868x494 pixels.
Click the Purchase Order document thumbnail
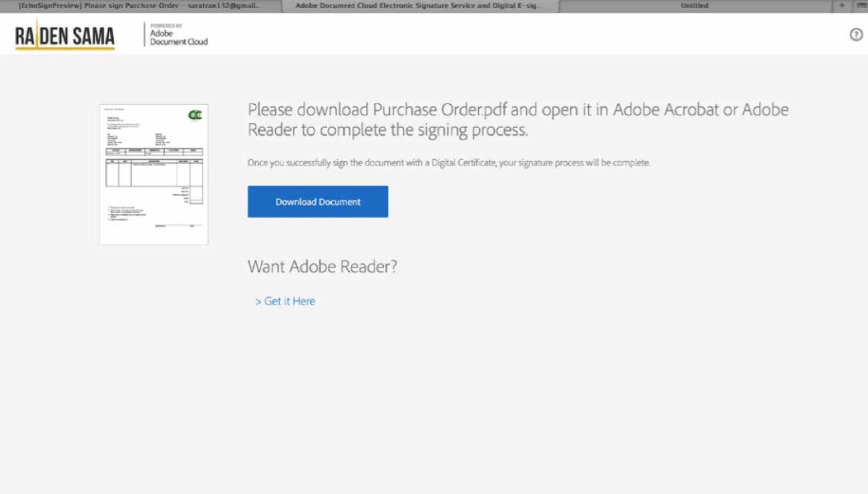[x=154, y=174]
